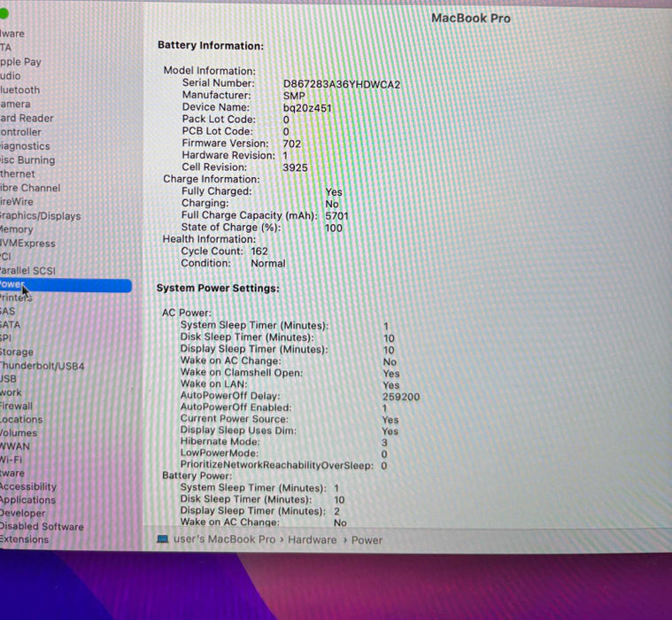Viewport: 672px width, 620px height.
Task: Select Printers in the sidebar
Action: point(16,298)
